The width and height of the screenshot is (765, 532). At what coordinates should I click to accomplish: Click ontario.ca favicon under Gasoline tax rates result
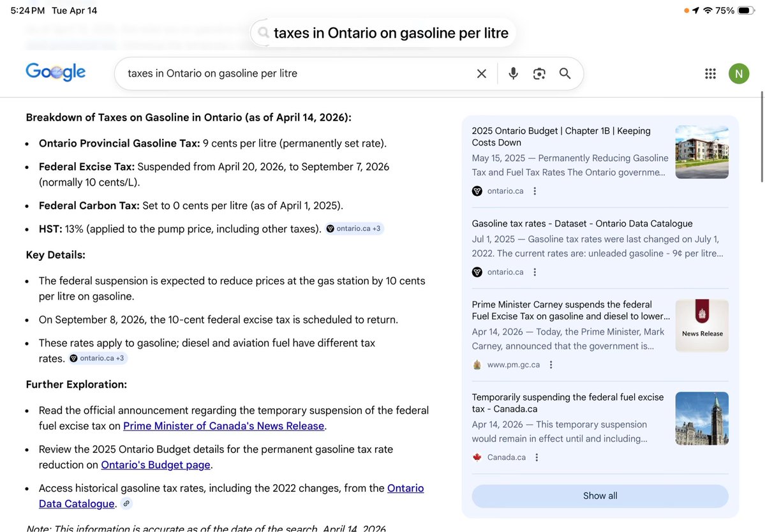pyautogui.click(x=477, y=272)
